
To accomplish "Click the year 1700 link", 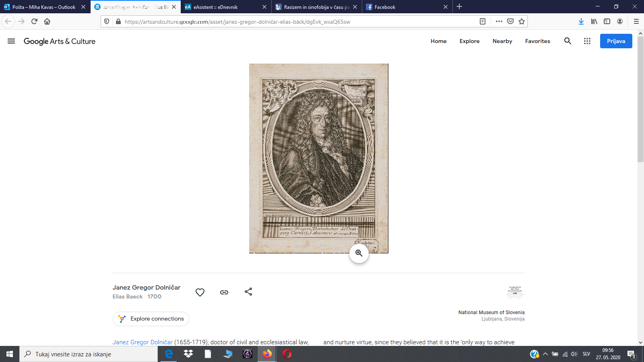I will [x=154, y=296].
